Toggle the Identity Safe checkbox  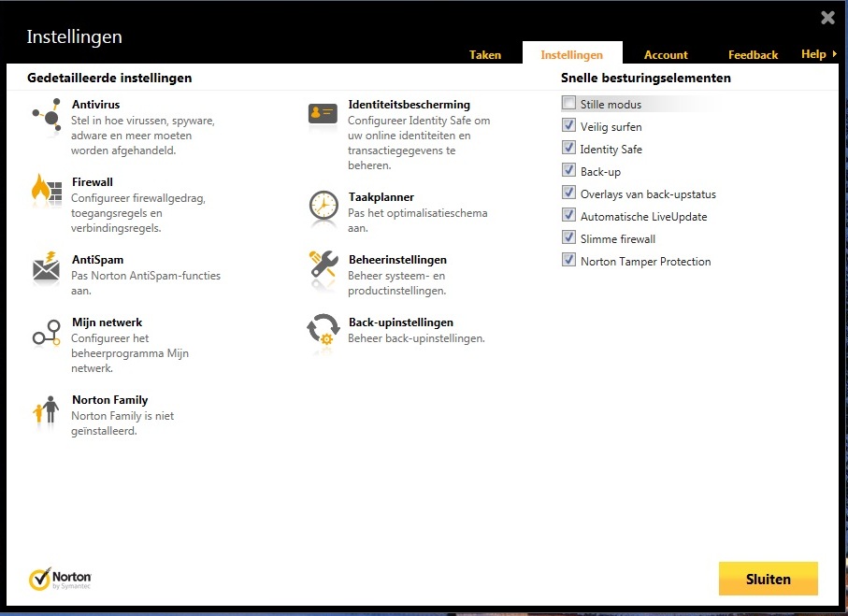[568, 148]
